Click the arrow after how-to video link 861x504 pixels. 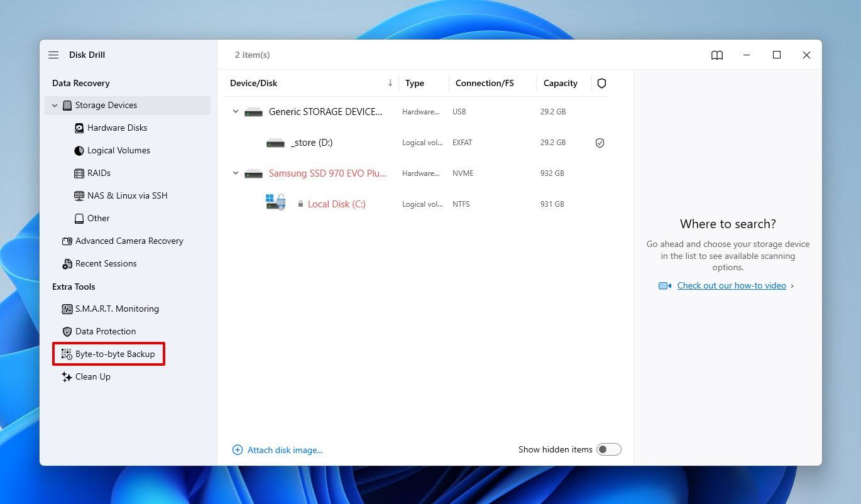pos(792,286)
